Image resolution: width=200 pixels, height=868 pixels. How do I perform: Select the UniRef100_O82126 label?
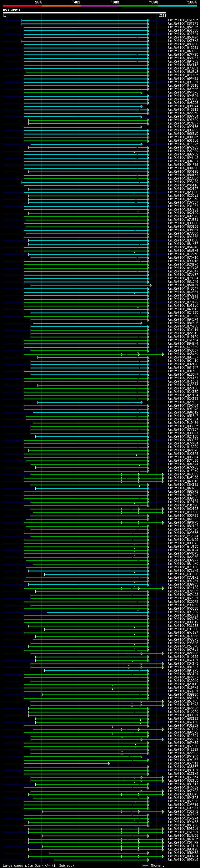[x=183, y=364]
